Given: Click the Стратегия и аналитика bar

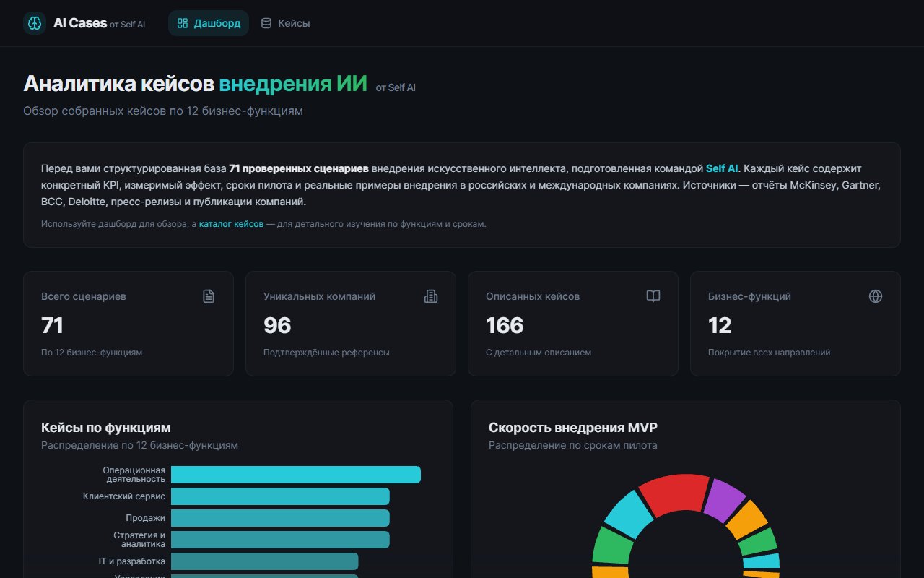Looking at the screenshot, I should click(x=280, y=540).
